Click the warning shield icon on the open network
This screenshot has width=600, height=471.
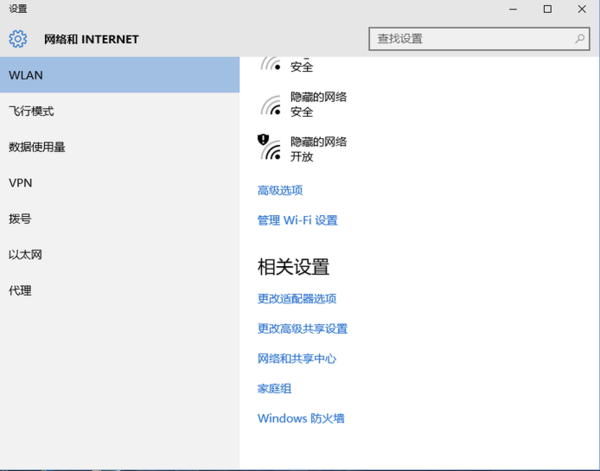point(263,139)
